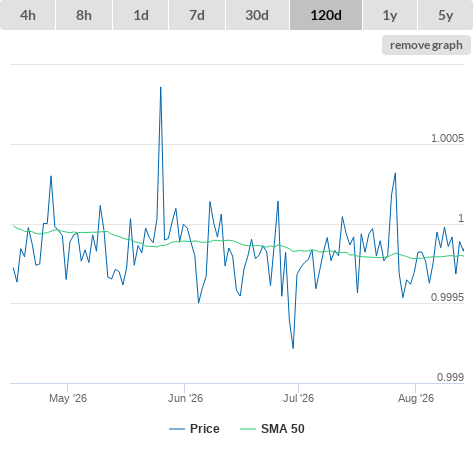Click the Aug '26 axis label

(x=416, y=398)
